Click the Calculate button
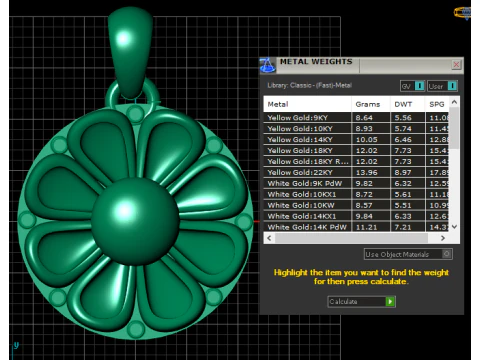The image size is (480, 360). point(362,301)
